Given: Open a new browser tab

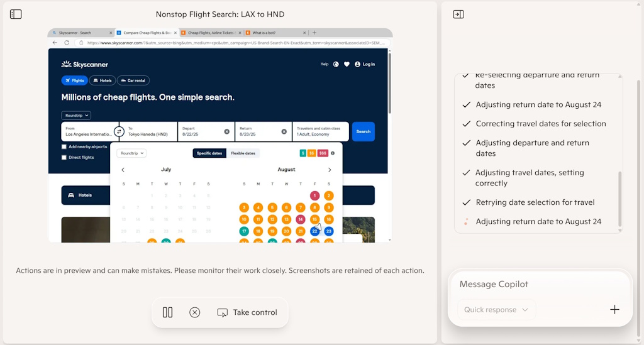Looking at the screenshot, I should 314,33.
